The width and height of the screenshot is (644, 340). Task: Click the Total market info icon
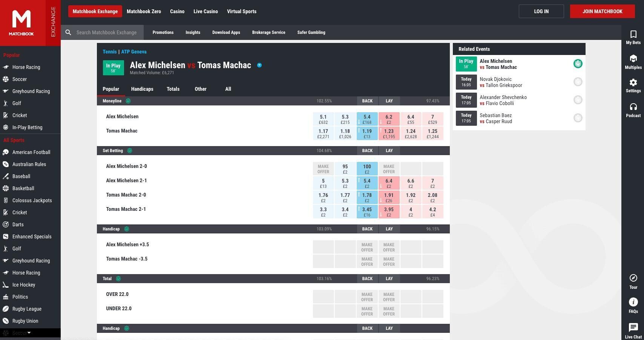tap(118, 279)
